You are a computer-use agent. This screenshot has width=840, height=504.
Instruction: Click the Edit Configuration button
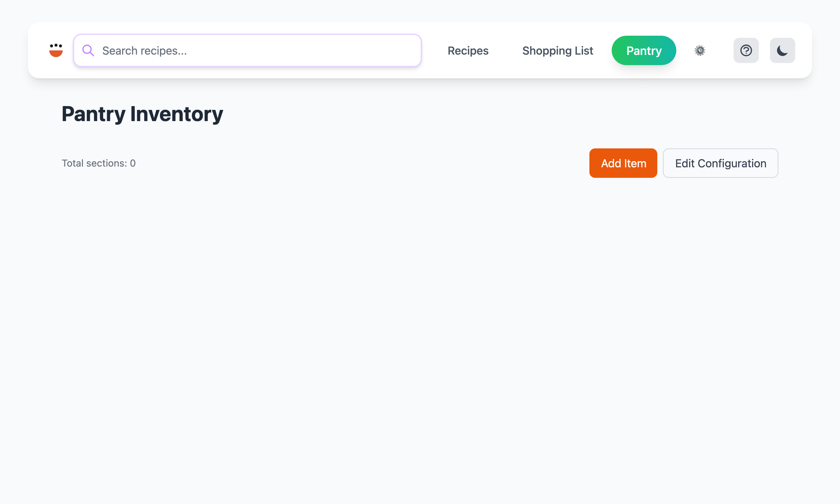click(720, 163)
